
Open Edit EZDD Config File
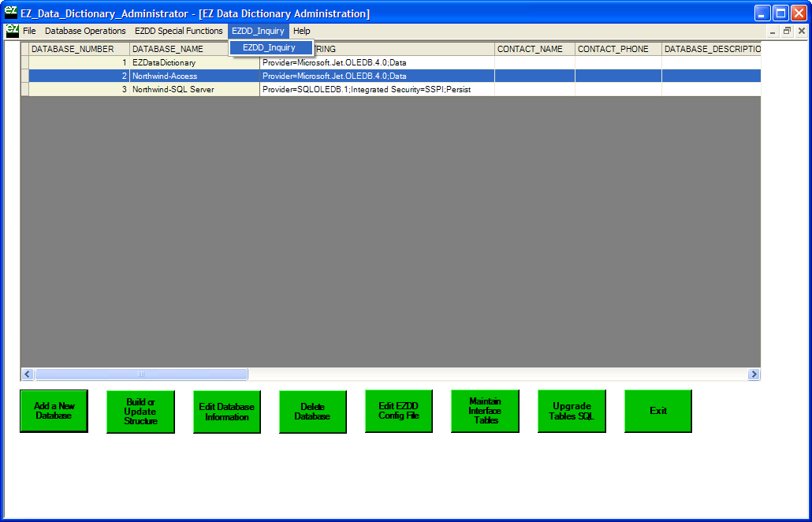click(x=398, y=411)
